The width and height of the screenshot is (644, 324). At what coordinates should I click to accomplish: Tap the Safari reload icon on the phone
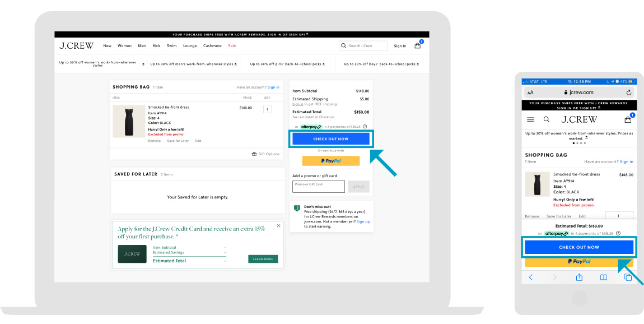629,92
